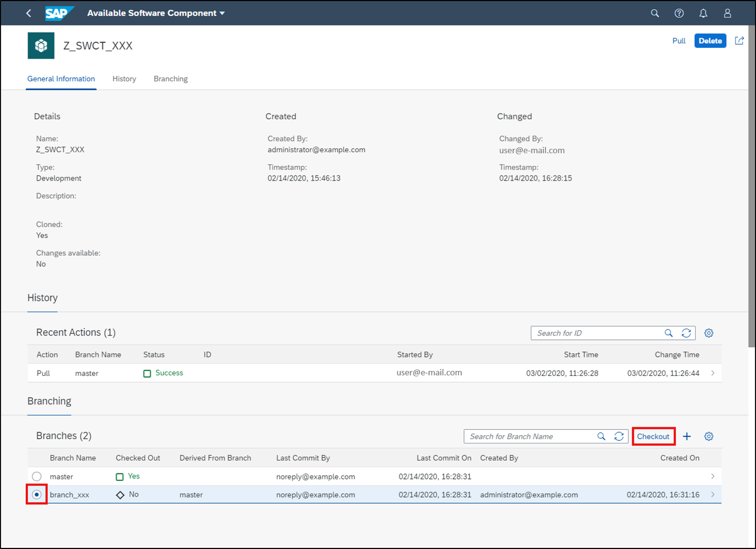Click Created On column header

click(x=680, y=458)
